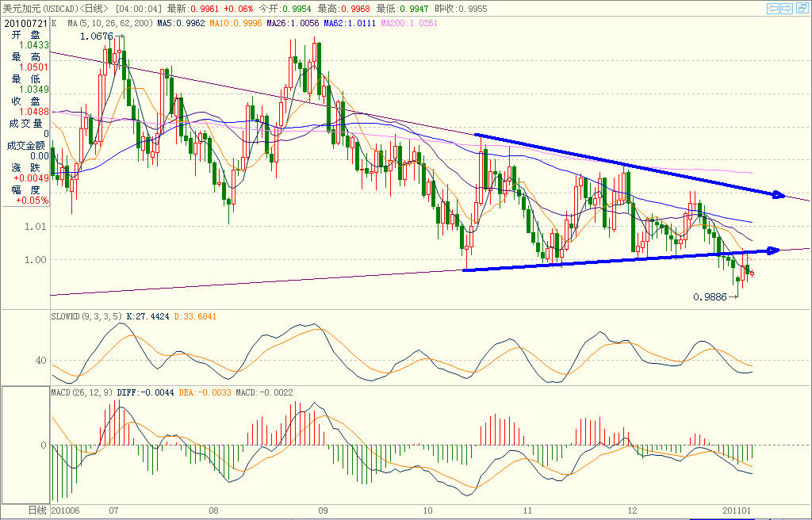The image size is (812, 520).
Task: Click the 08 month axis label
Action: point(214,510)
